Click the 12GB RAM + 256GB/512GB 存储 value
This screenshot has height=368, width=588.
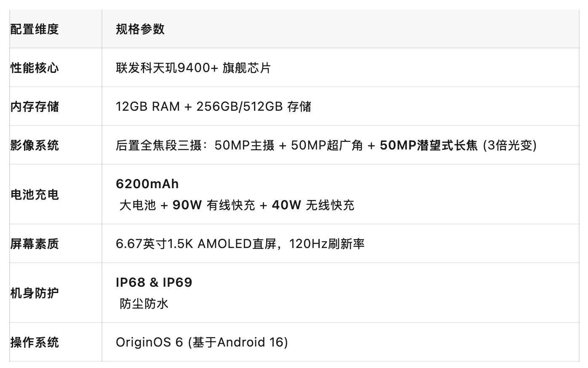tap(214, 107)
